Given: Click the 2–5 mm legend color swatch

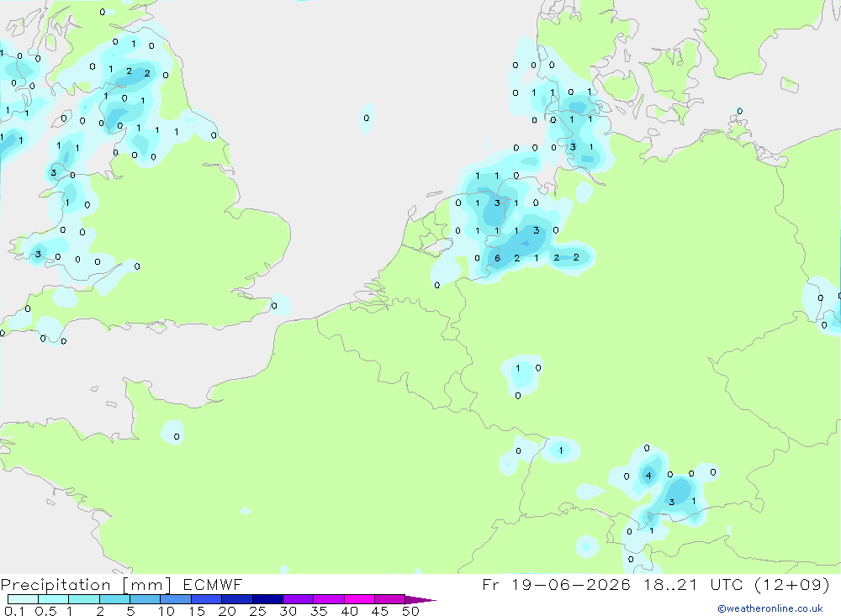Looking at the screenshot, I should pyautogui.click(x=114, y=599).
